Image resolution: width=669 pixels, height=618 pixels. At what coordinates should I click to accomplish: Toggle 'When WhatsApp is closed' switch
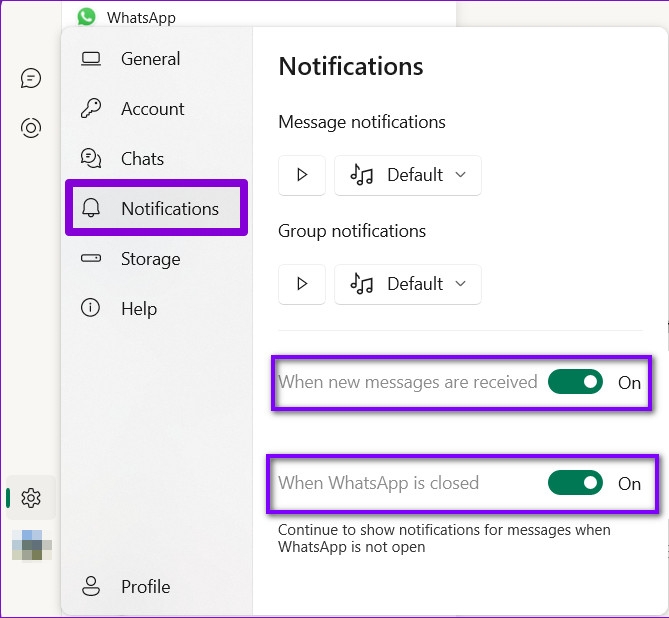575,483
